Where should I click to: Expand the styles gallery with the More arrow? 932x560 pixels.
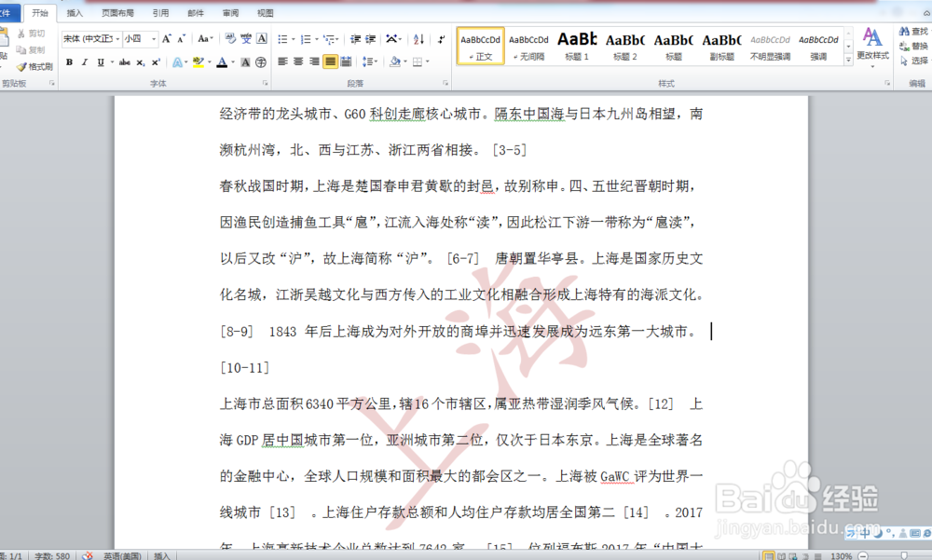click(849, 60)
